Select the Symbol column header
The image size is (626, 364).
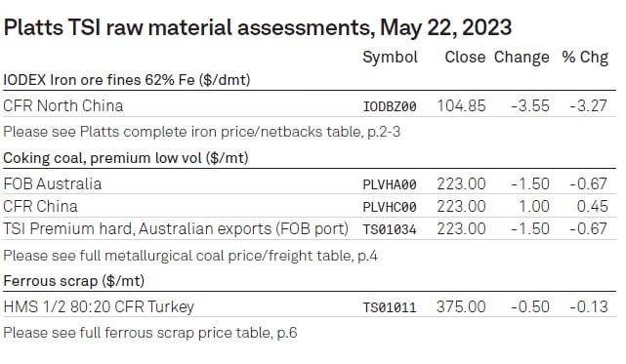[390, 58]
